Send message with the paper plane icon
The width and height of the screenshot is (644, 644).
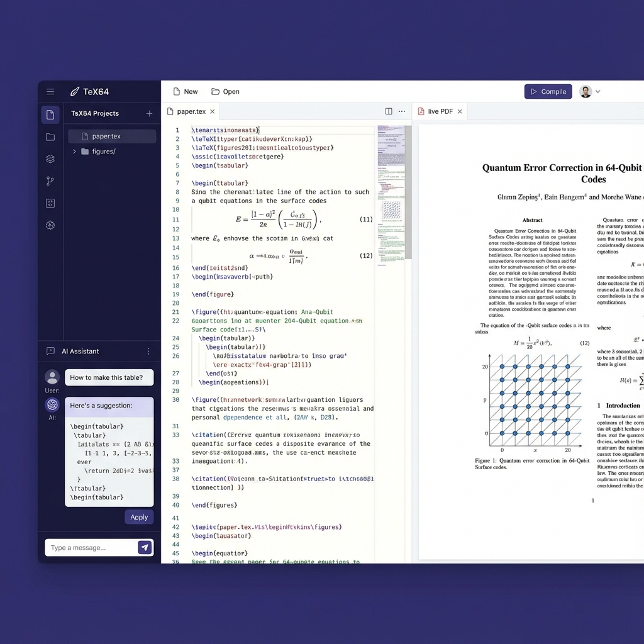tap(145, 547)
